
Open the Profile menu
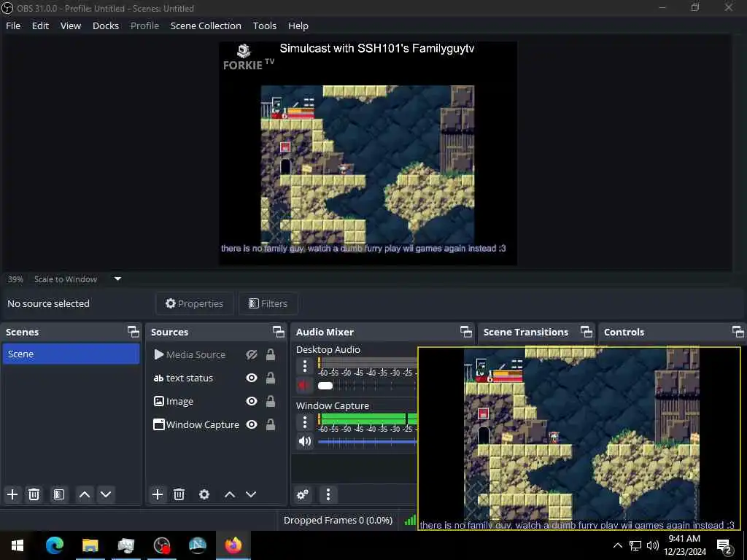pos(145,26)
